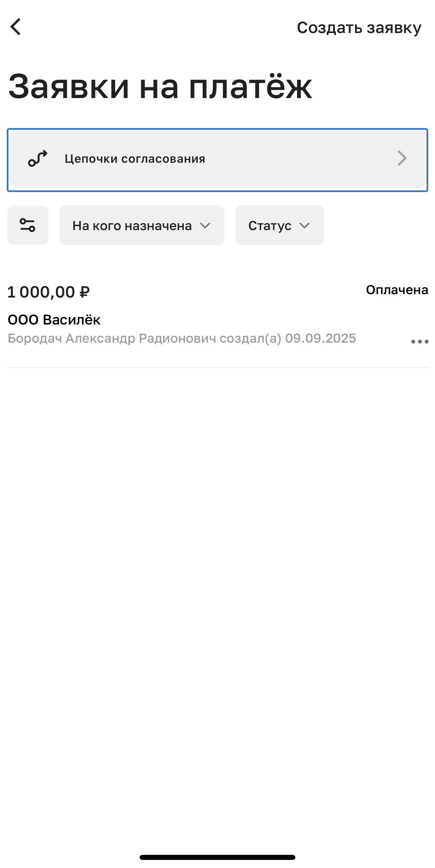Expand the arrow beside На кого назначена
This screenshot has width=435, height=868.
tap(205, 225)
